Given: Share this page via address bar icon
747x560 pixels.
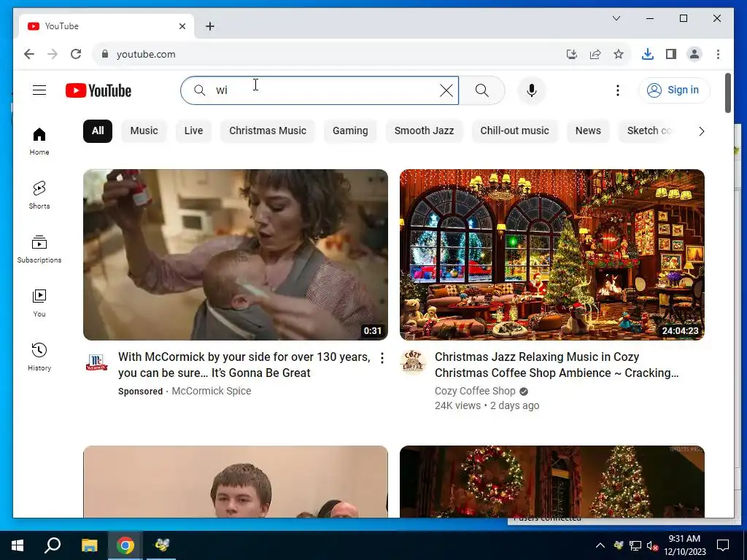Looking at the screenshot, I should 595,54.
